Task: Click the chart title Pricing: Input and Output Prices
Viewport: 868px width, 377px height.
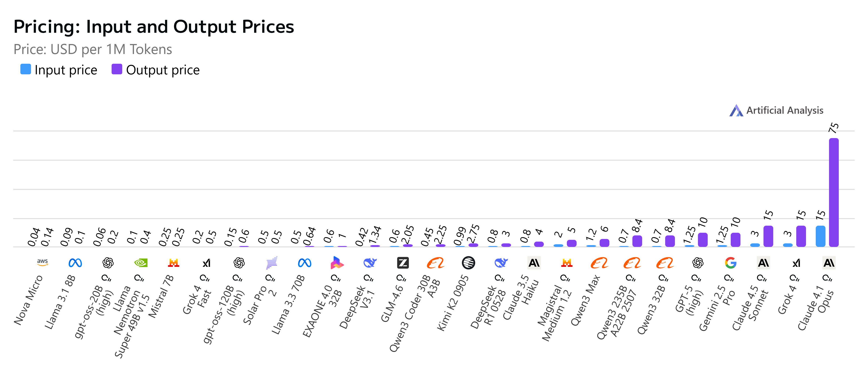Action: coord(154,27)
